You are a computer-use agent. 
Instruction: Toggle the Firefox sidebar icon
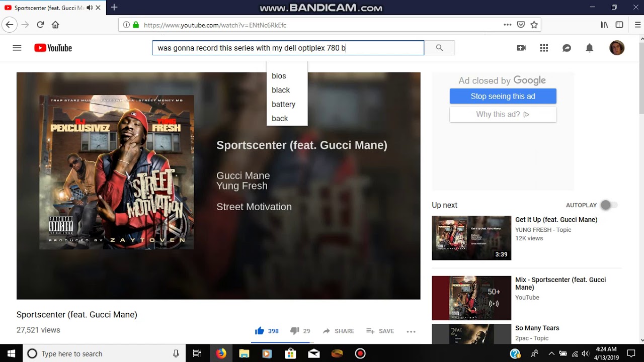pos(619,25)
